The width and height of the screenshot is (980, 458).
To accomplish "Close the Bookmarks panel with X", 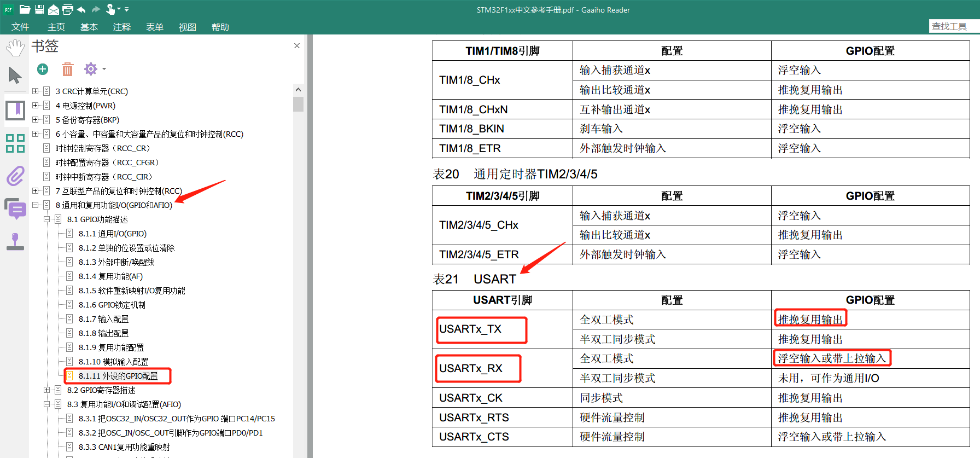I will pos(297,46).
